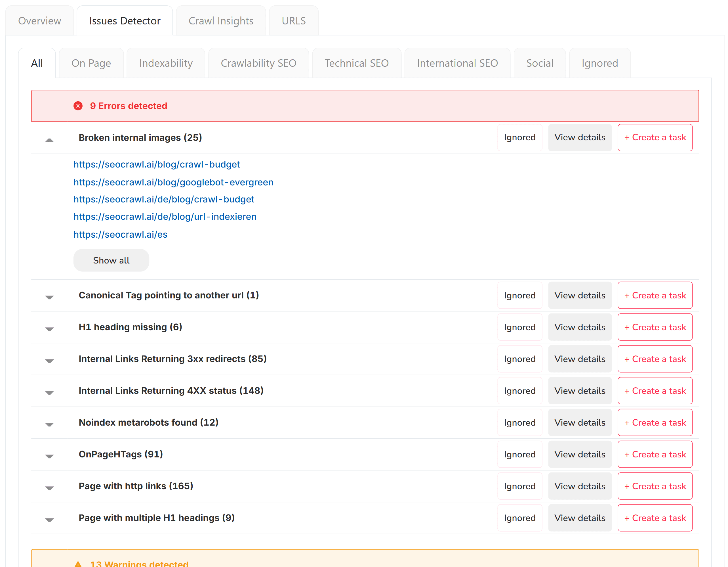Expand Internal Links Returning 3xx redirects
728x567 pixels.
[x=49, y=361]
